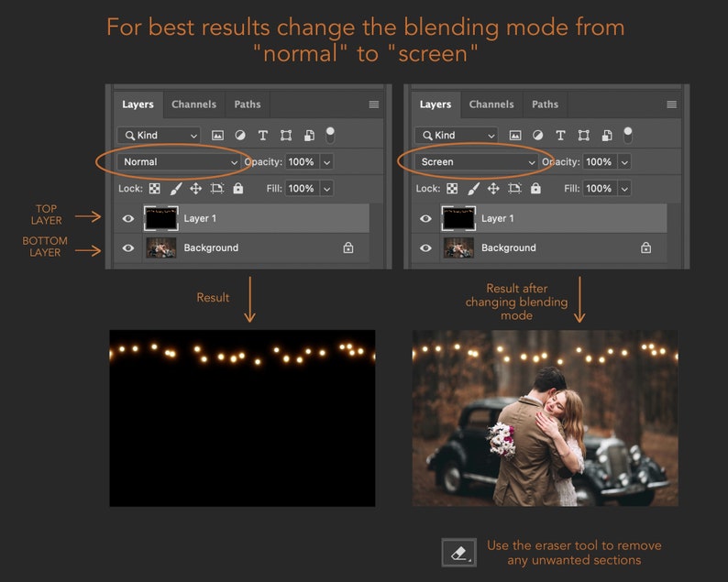Expand the Opacity dropdown in left panel
Screen dimensions: 728x582
326,162
